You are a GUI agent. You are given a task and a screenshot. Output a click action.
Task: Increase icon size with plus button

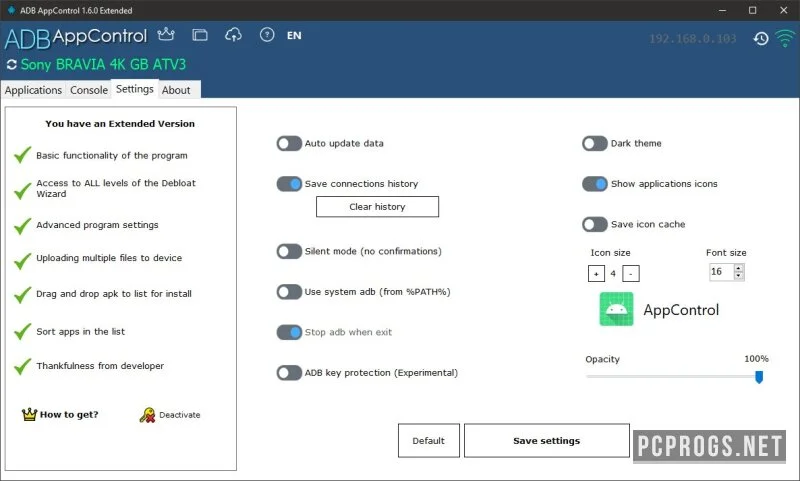pos(596,273)
